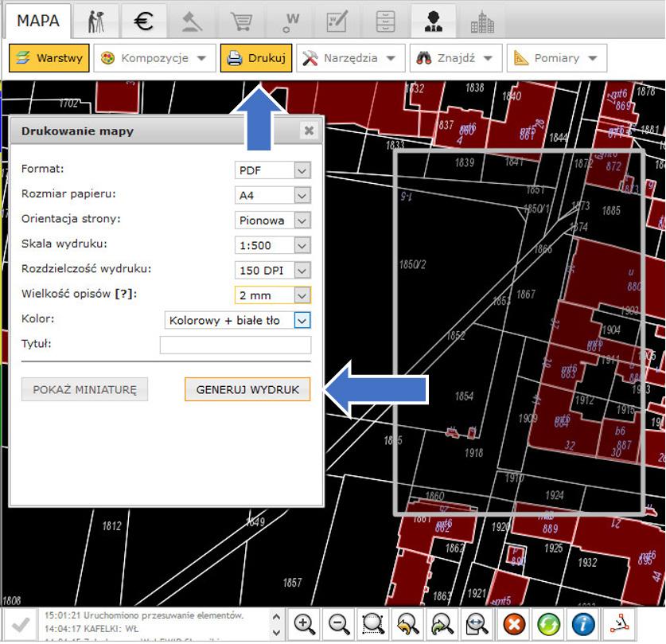
Task: Open the shopping cart tab
Action: click(x=241, y=21)
